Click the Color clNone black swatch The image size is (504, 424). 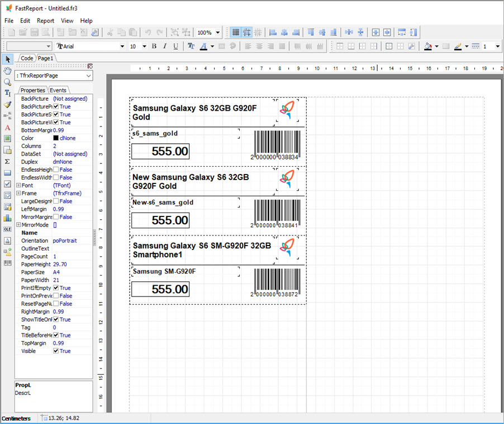(56, 138)
